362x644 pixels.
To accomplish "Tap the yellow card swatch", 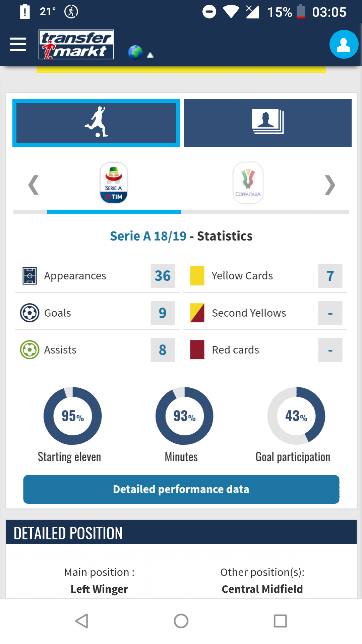I will coord(197,276).
